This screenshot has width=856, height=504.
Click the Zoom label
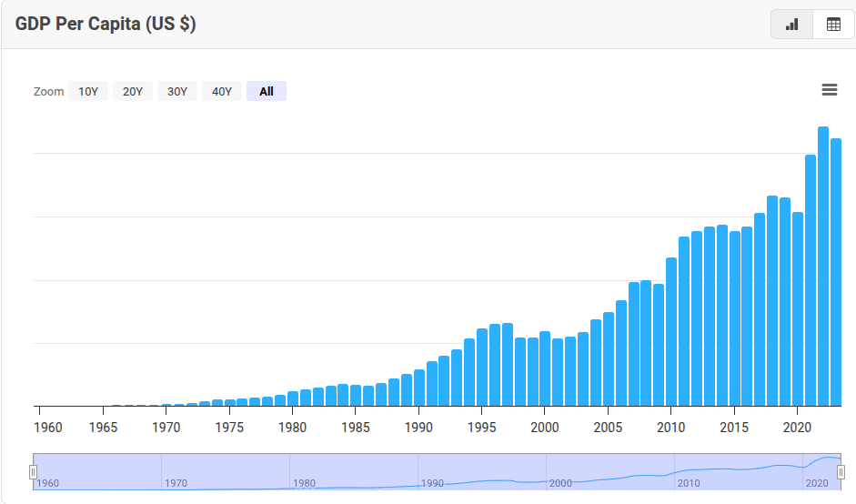click(x=48, y=91)
